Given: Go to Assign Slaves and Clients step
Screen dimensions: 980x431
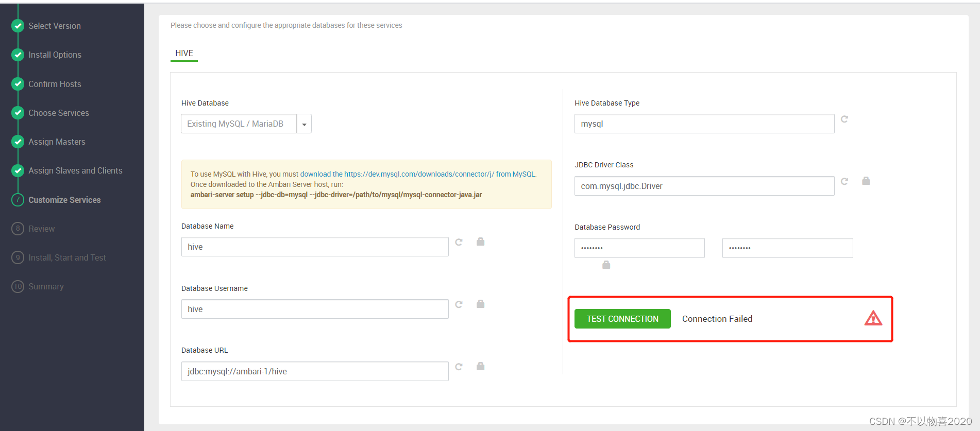Looking at the screenshot, I should 75,170.
